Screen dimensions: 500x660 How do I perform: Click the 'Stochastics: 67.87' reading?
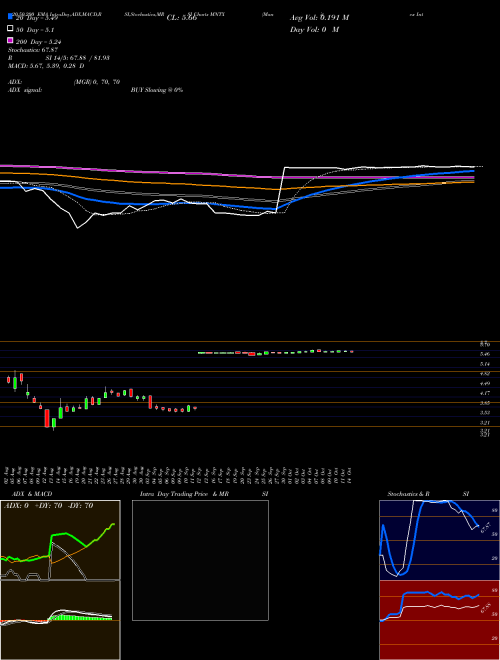point(33,50)
